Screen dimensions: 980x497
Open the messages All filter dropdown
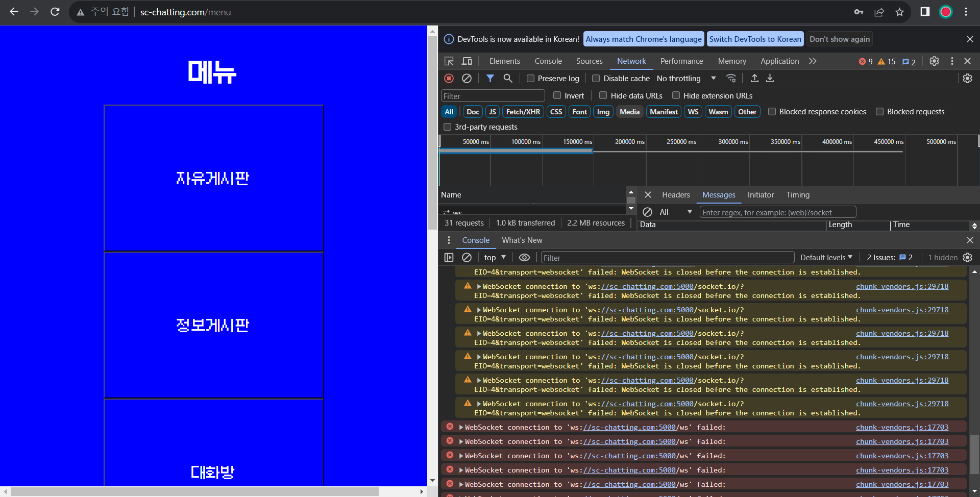point(675,212)
